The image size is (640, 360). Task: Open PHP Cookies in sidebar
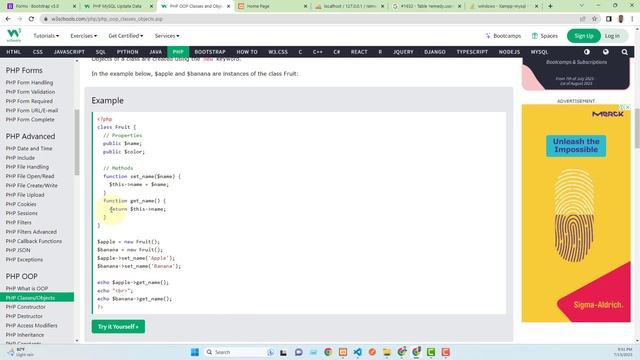(x=21, y=204)
